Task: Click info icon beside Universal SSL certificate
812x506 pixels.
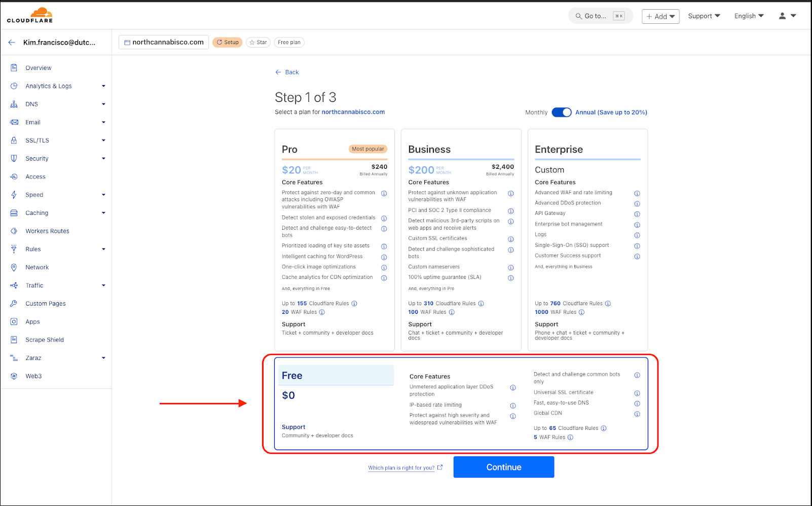Action: [x=637, y=393]
